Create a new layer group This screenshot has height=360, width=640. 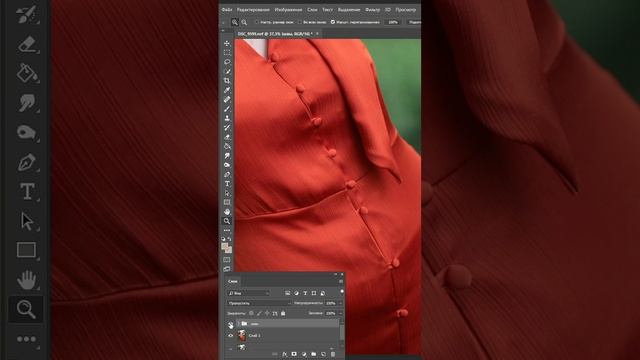(313, 354)
